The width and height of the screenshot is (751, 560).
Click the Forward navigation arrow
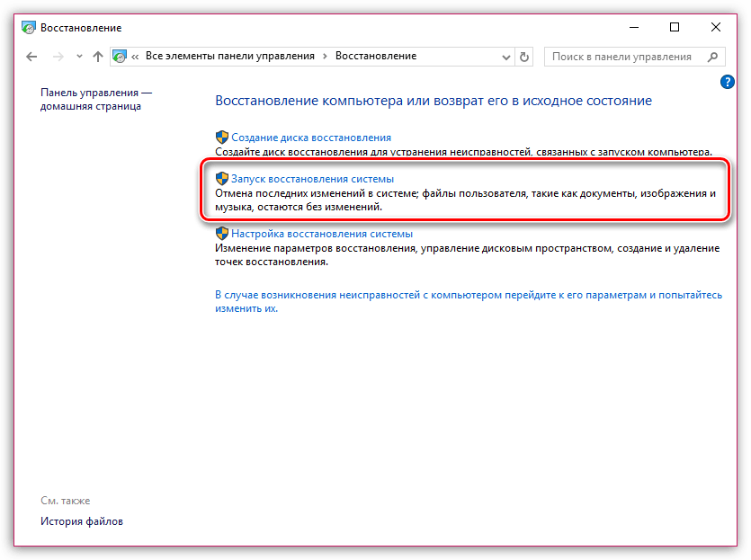[57, 57]
